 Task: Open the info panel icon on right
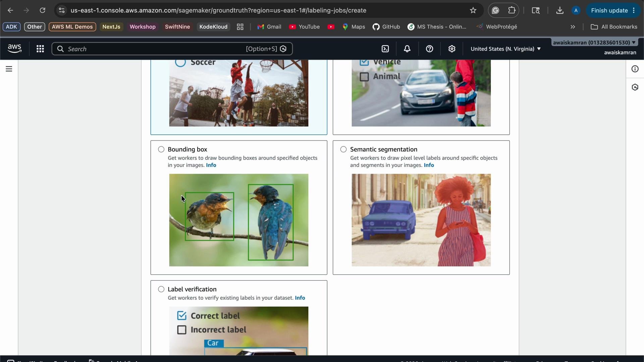click(x=635, y=69)
